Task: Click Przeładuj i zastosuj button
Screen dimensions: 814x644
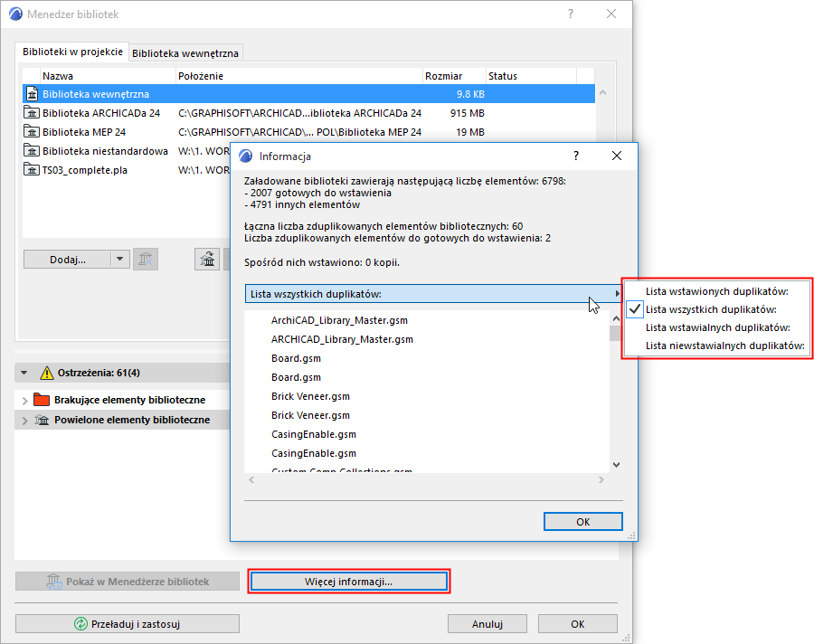Action: (128, 624)
